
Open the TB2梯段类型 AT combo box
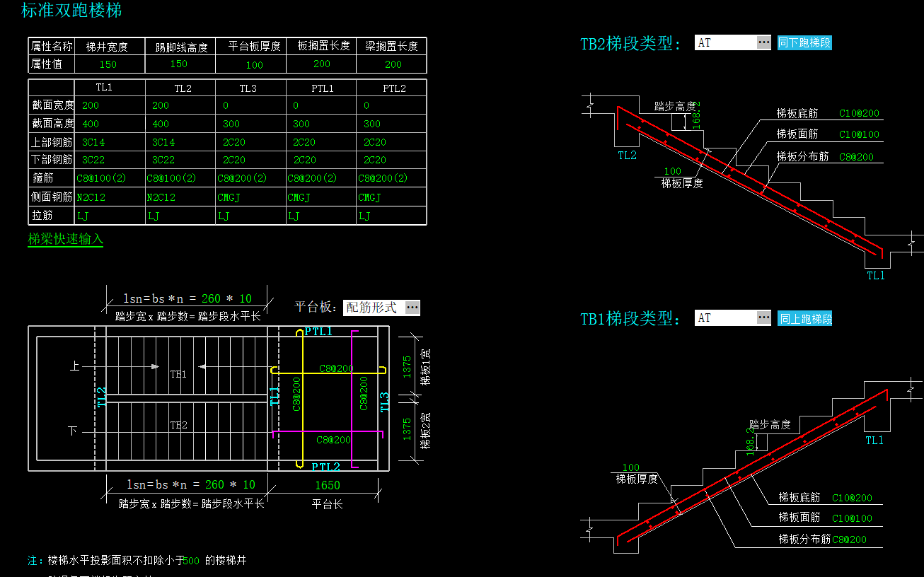coord(733,42)
